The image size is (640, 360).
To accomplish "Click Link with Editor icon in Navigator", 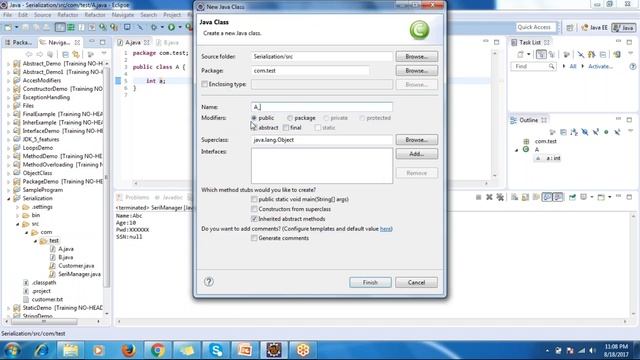I will [76, 54].
